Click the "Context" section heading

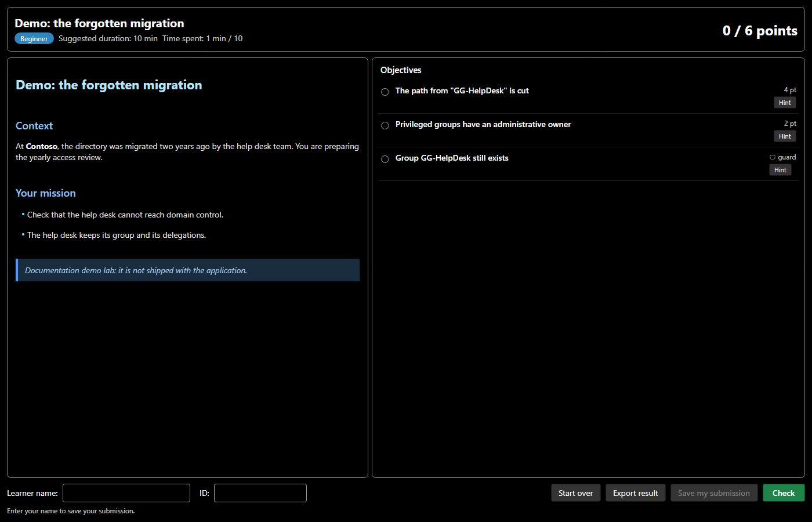click(x=34, y=126)
